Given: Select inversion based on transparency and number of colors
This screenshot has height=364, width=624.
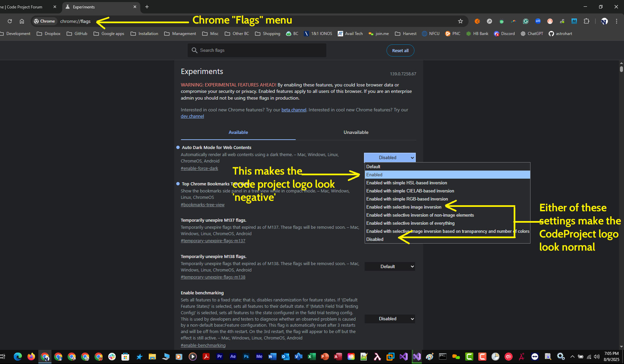Looking at the screenshot, I should 447,231.
